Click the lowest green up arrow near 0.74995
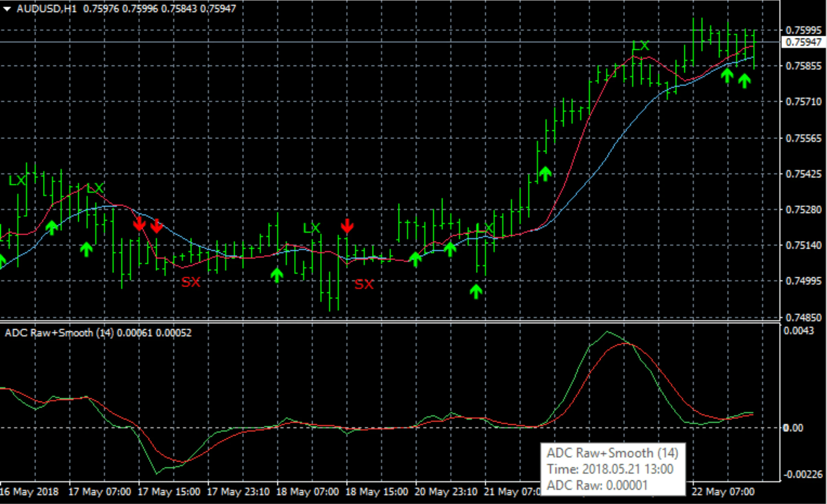827x504 pixels. (476, 291)
